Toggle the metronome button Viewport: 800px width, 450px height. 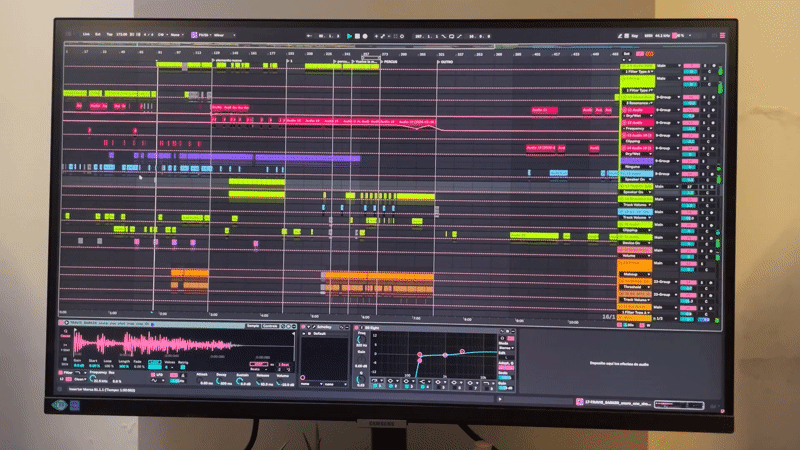point(161,35)
